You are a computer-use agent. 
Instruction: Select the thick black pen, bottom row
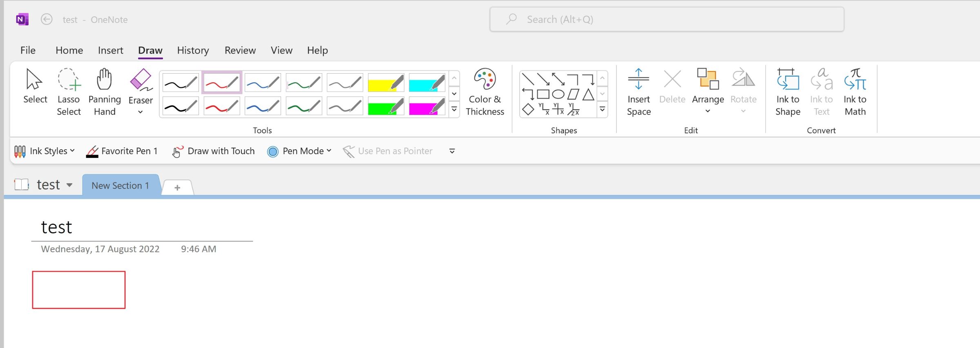click(181, 106)
